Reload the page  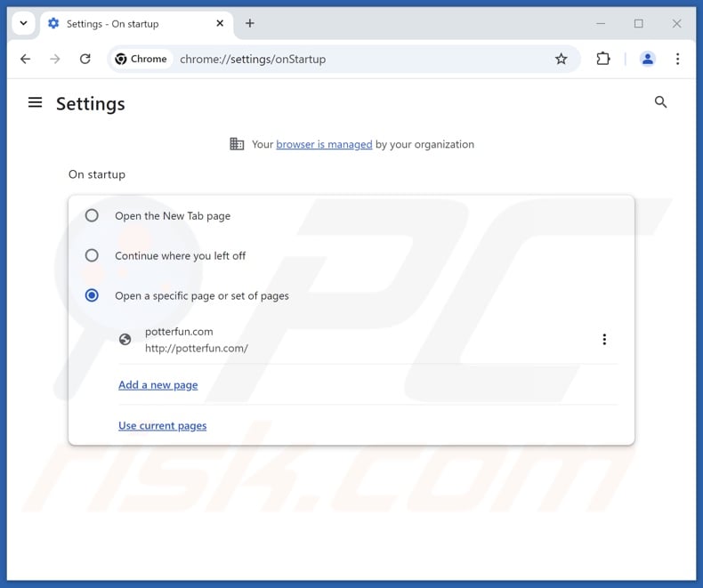(85, 59)
